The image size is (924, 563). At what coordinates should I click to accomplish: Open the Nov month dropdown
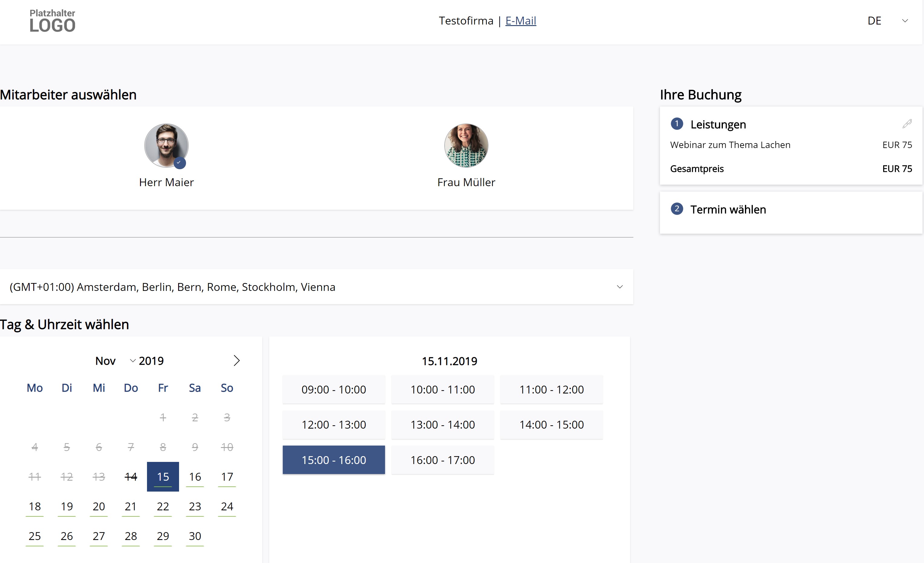[x=115, y=361]
